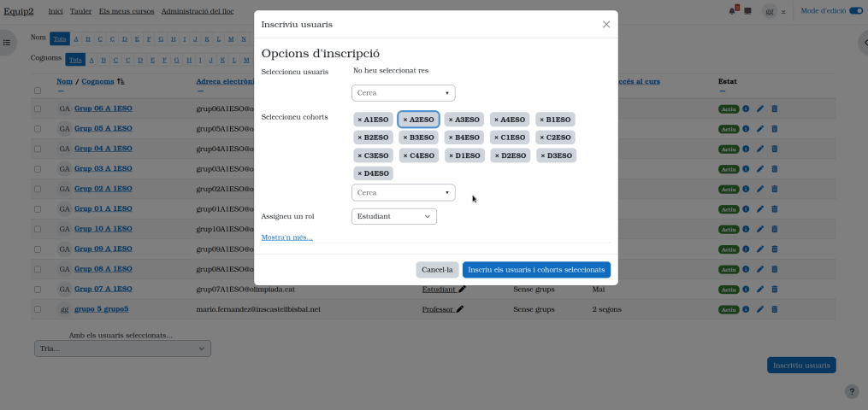Open Els meus cursos menu item
The width and height of the screenshot is (868, 410).
click(x=127, y=11)
